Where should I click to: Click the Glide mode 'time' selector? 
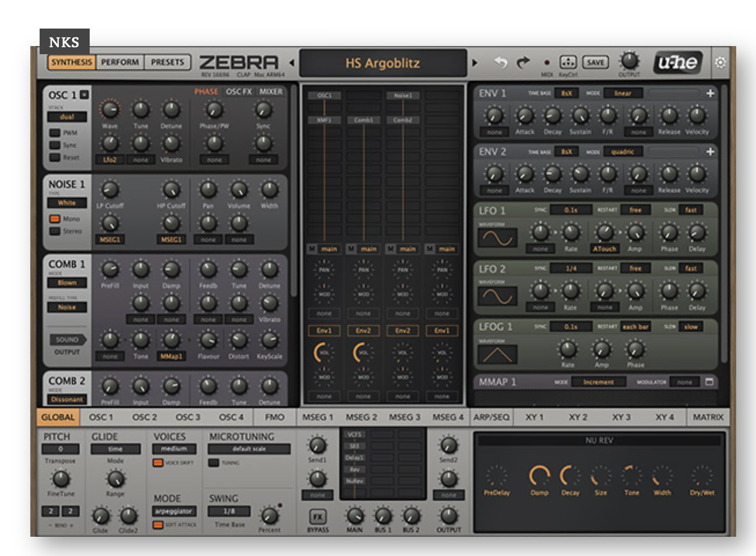coord(115,449)
